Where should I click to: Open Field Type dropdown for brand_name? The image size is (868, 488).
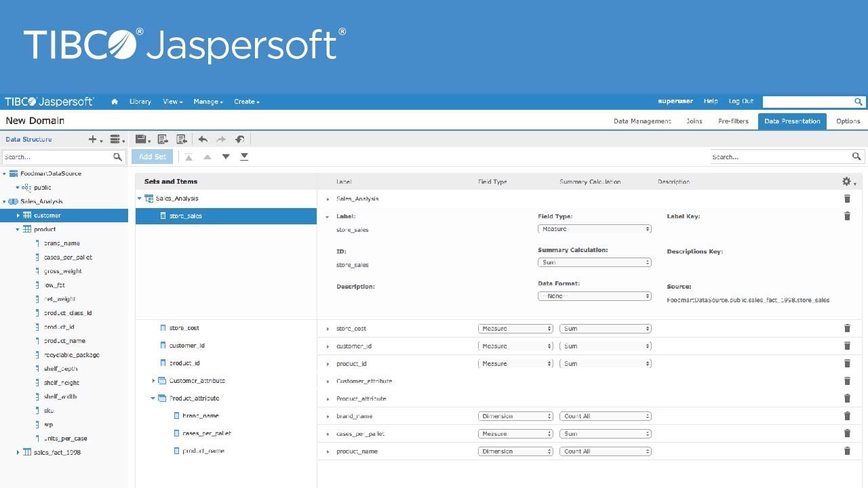(x=515, y=416)
